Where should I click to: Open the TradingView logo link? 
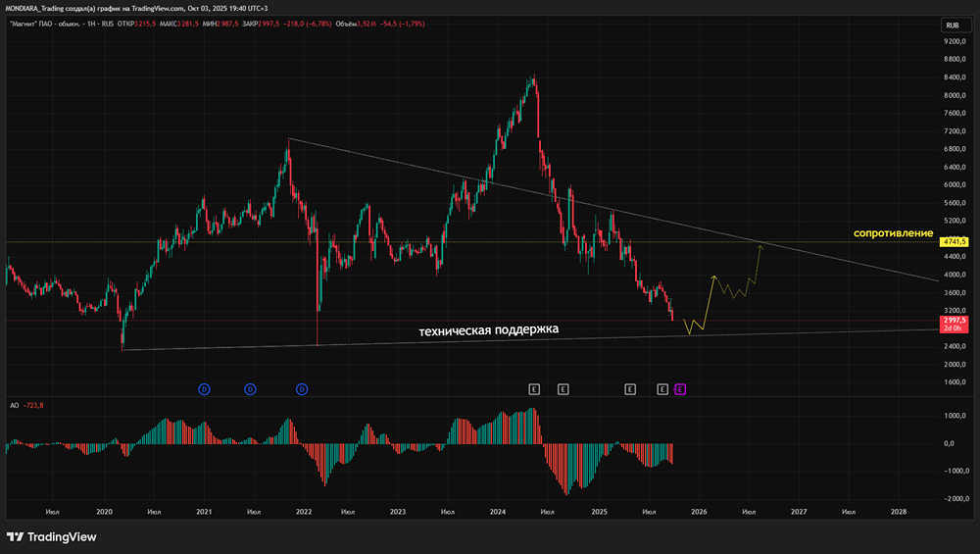click(x=52, y=536)
